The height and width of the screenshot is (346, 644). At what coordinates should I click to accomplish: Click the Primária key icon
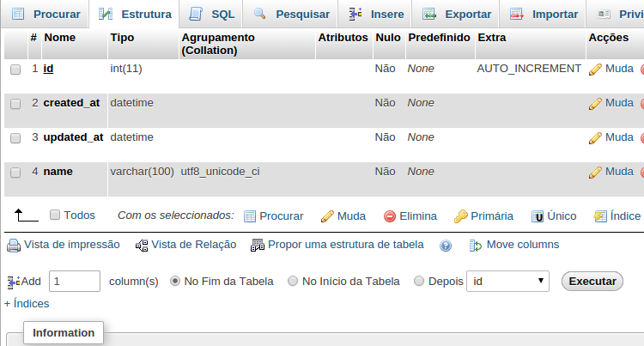coord(461,216)
